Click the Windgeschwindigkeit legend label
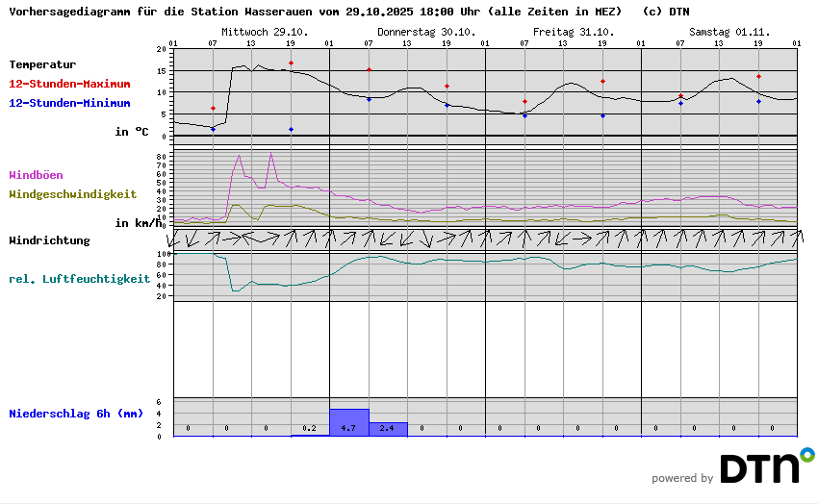Screen dimensions: 818x504 [72, 193]
